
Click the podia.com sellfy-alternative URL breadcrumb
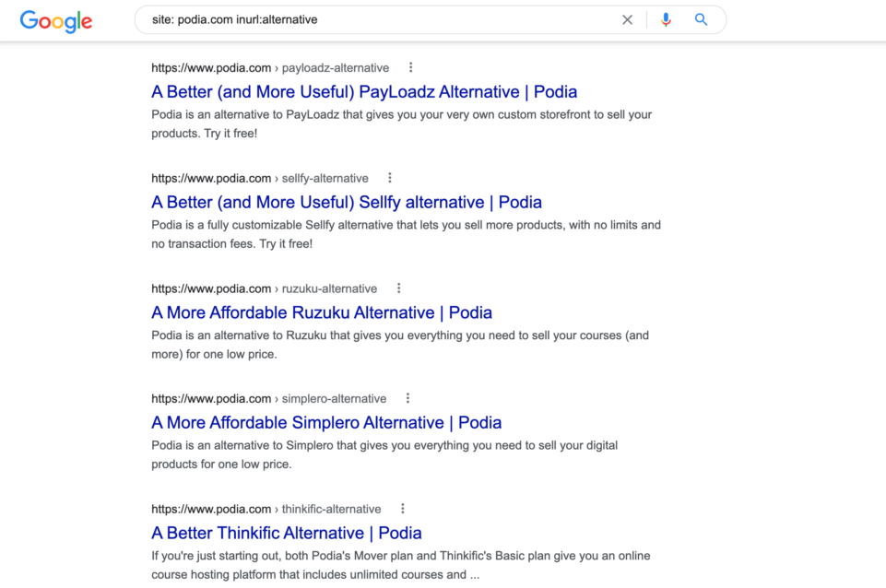tap(260, 179)
